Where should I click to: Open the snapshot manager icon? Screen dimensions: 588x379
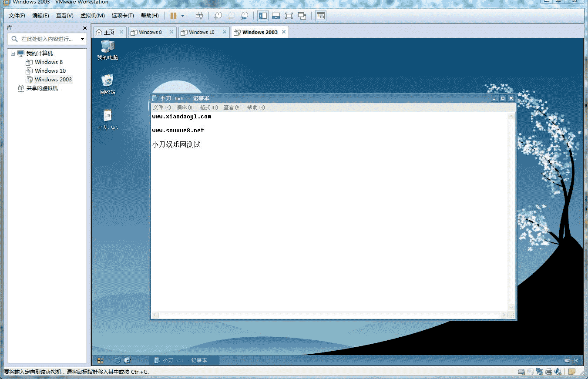coord(245,16)
